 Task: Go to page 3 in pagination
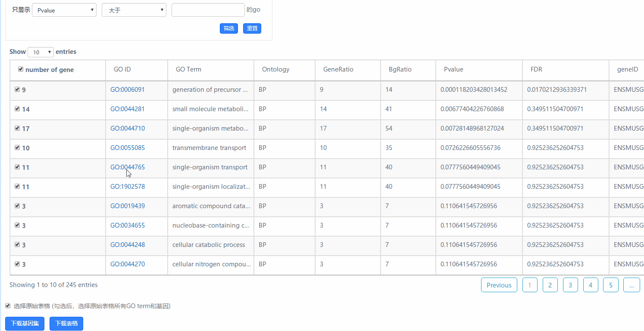(570, 285)
